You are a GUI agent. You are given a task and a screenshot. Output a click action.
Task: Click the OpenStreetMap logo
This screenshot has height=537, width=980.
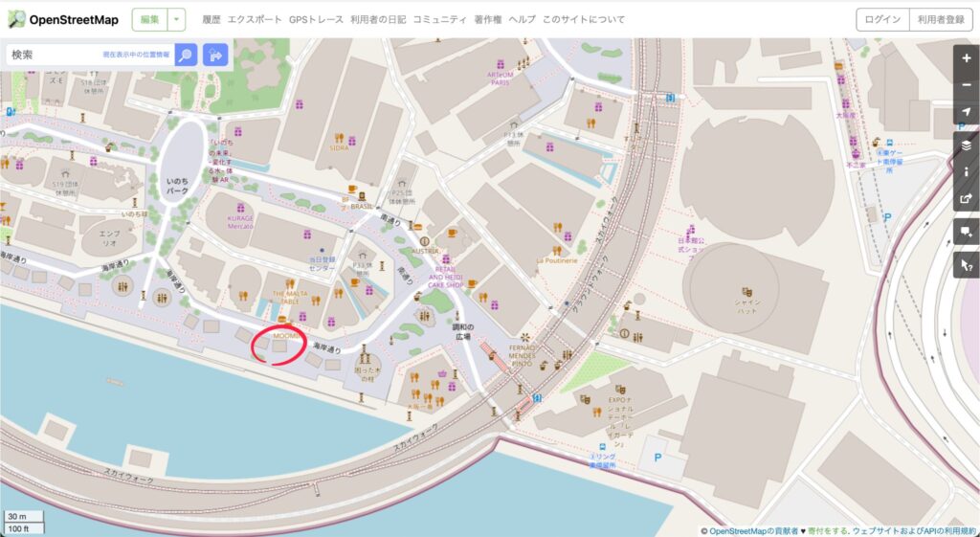(x=62, y=19)
